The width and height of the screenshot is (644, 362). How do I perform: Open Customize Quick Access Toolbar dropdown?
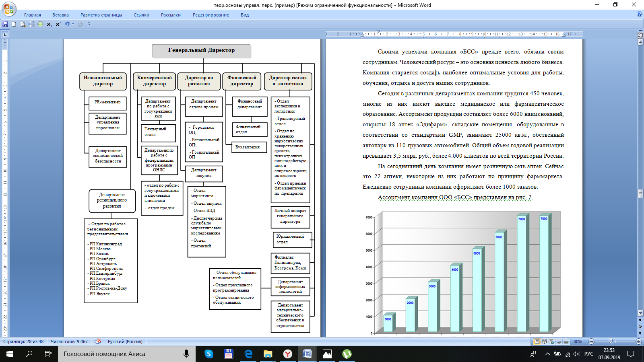(x=89, y=24)
